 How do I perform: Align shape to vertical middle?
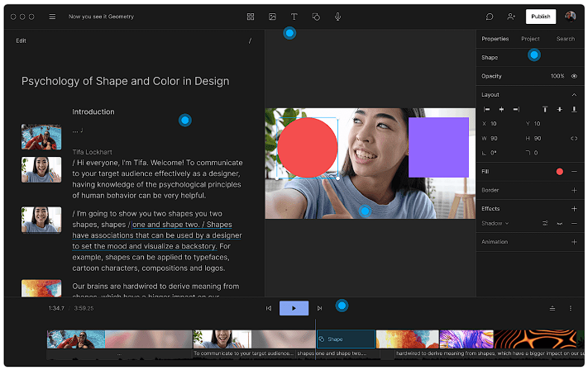click(x=560, y=109)
